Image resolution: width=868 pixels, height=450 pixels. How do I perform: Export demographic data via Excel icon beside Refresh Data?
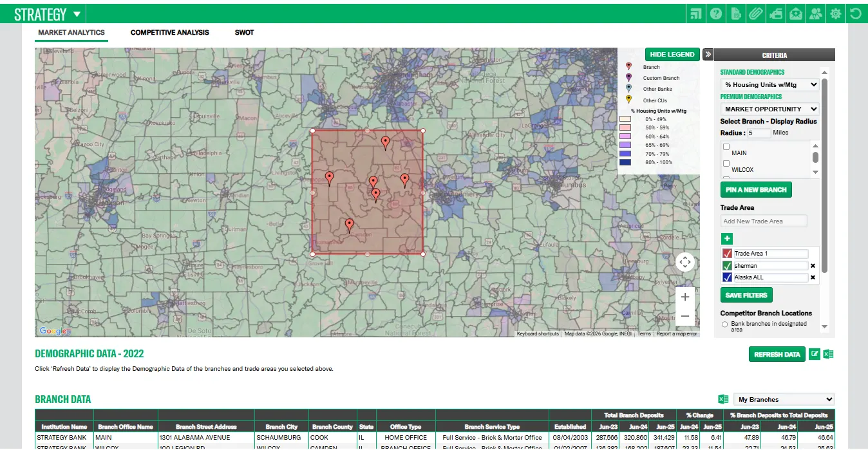coord(828,354)
